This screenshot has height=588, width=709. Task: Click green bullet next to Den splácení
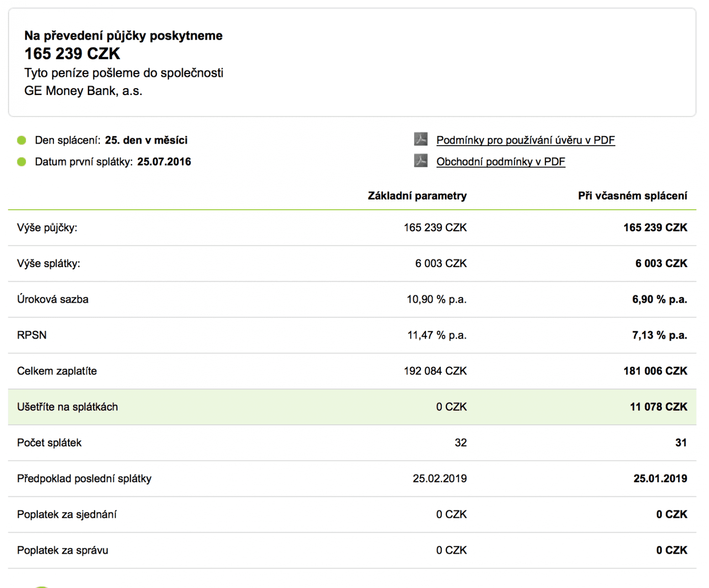(22, 141)
